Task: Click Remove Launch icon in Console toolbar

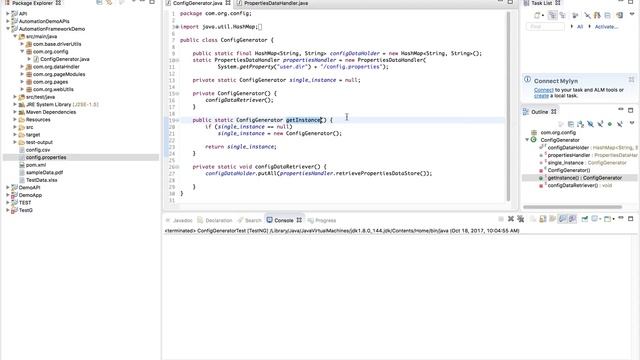Action: click(511, 219)
